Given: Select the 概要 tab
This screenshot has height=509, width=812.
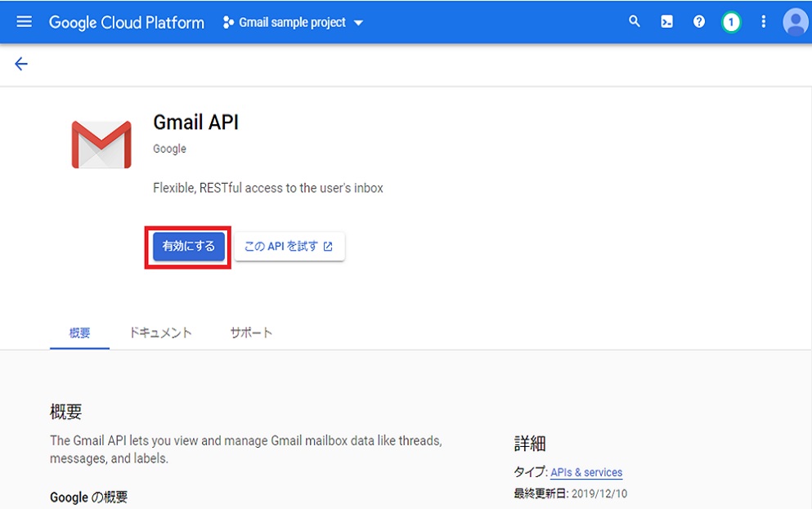Looking at the screenshot, I should click(79, 333).
